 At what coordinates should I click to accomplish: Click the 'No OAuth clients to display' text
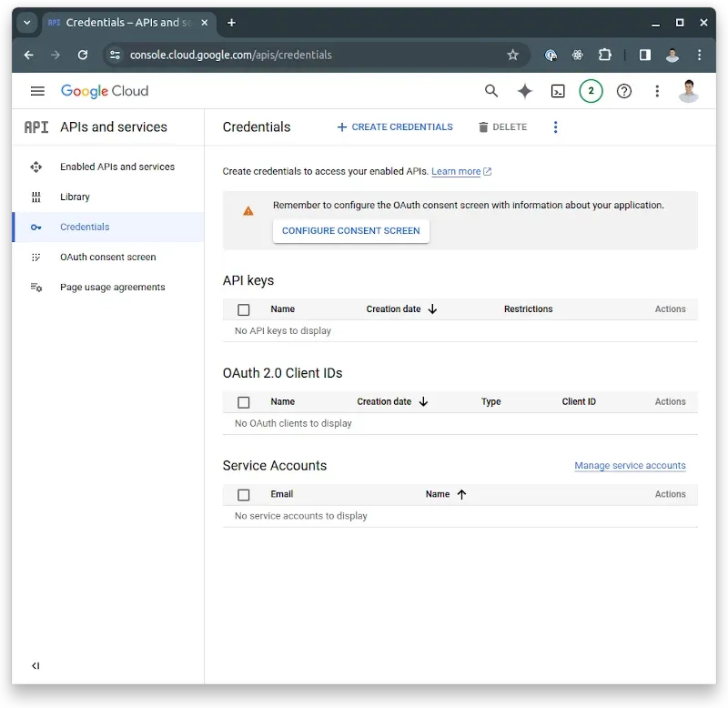tap(293, 423)
